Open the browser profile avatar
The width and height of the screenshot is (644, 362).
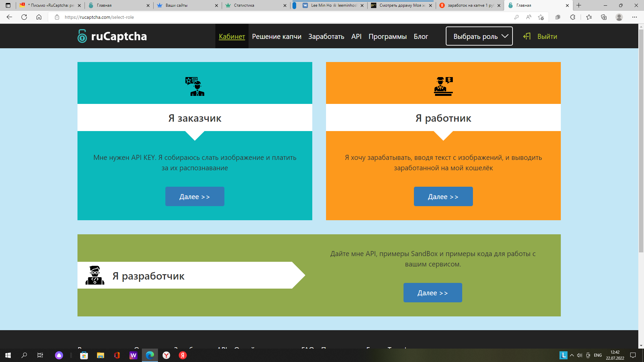point(619,17)
